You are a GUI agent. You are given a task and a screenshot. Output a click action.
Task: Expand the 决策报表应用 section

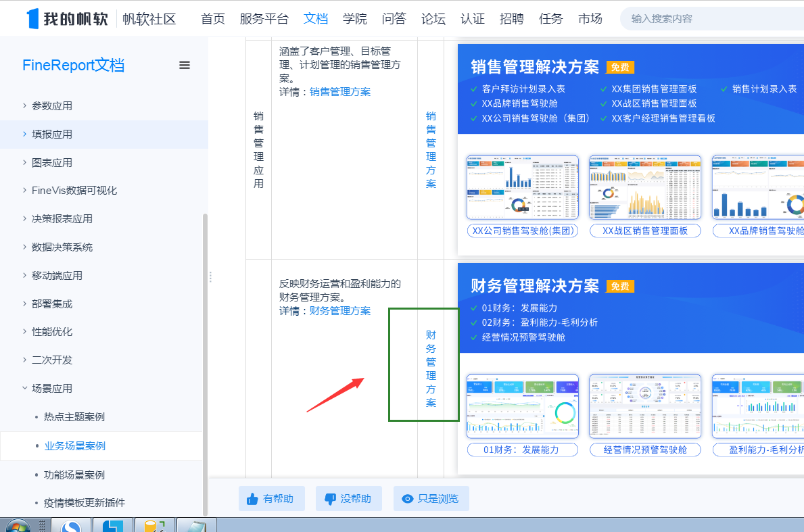[103, 219]
